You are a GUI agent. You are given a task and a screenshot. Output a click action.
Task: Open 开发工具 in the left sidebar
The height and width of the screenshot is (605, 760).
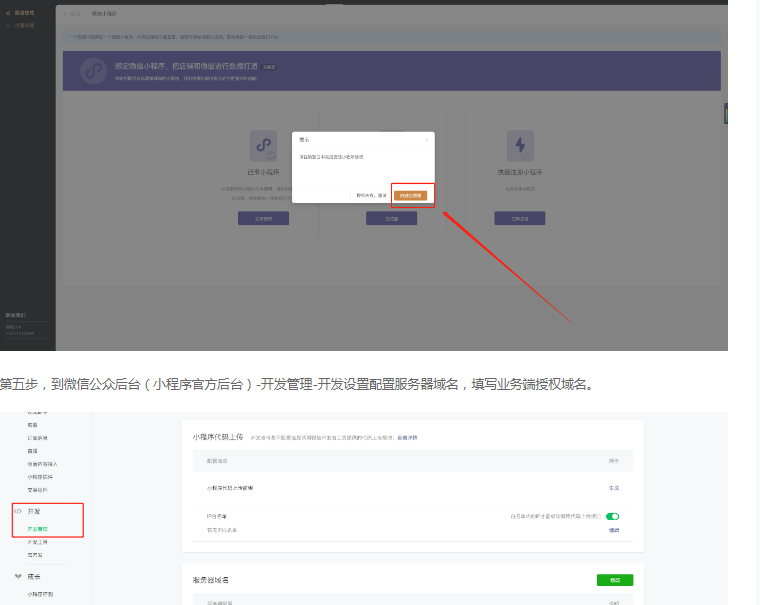pyautogui.click(x=38, y=541)
